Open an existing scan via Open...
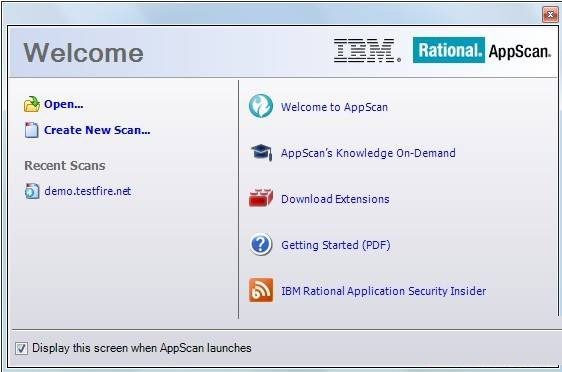 click(x=63, y=104)
